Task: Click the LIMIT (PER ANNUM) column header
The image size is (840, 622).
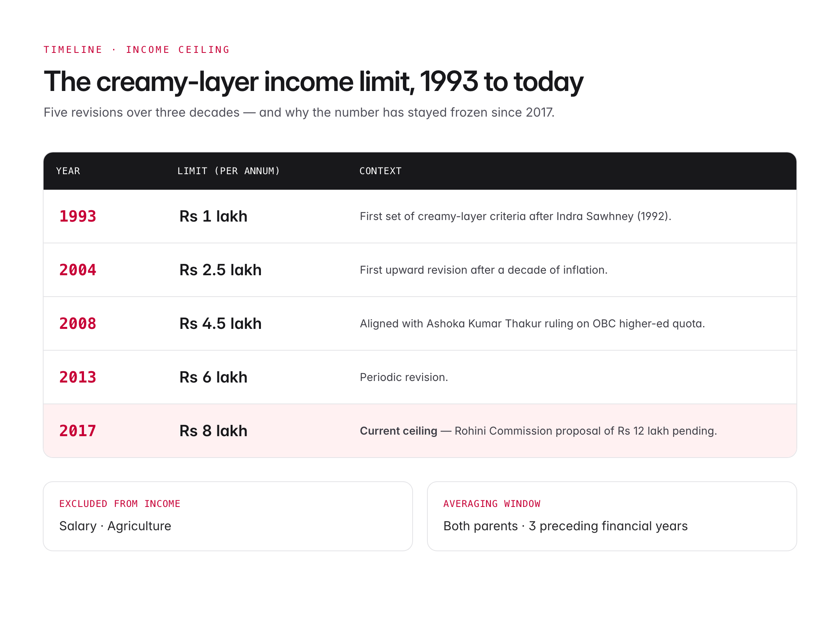Action: (x=229, y=171)
